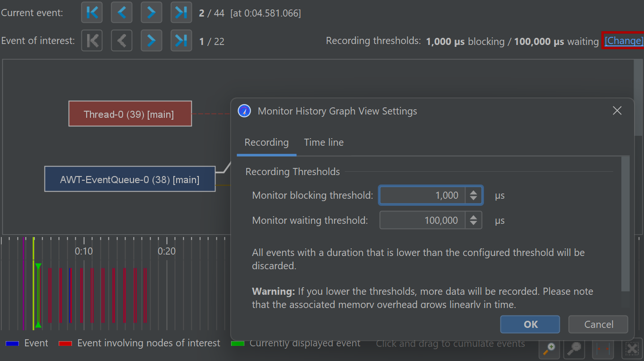Viewport: 644px width, 361px height.
Task: Click the zoom out magnifier icon
Action: [x=574, y=350]
